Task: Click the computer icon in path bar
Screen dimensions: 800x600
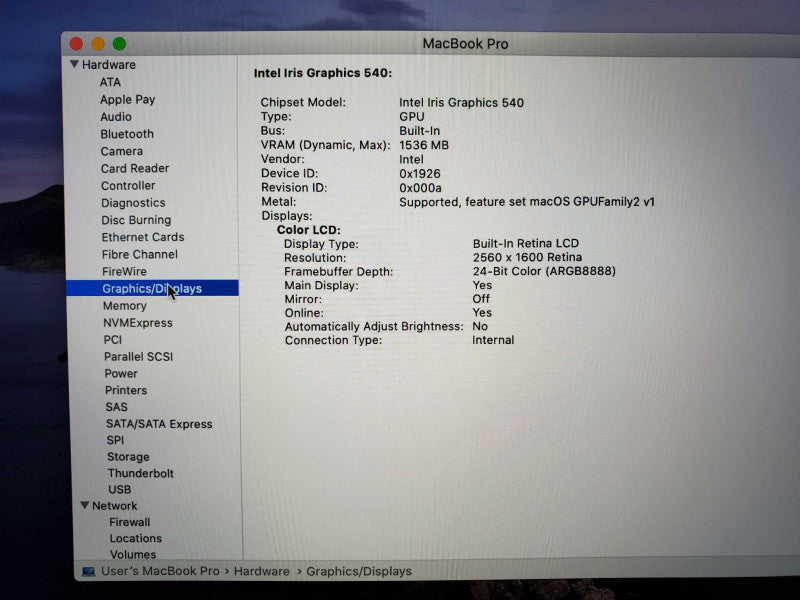Action: pyautogui.click(x=89, y=571)
